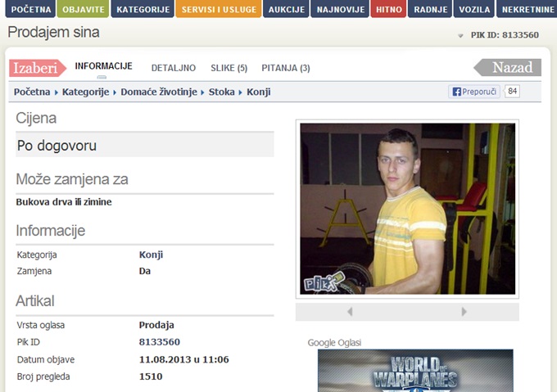Click the Facebook icon in Preporuči
Viewport: 557px width, 392px height.
pyautogui.click(x=456, y=92)
